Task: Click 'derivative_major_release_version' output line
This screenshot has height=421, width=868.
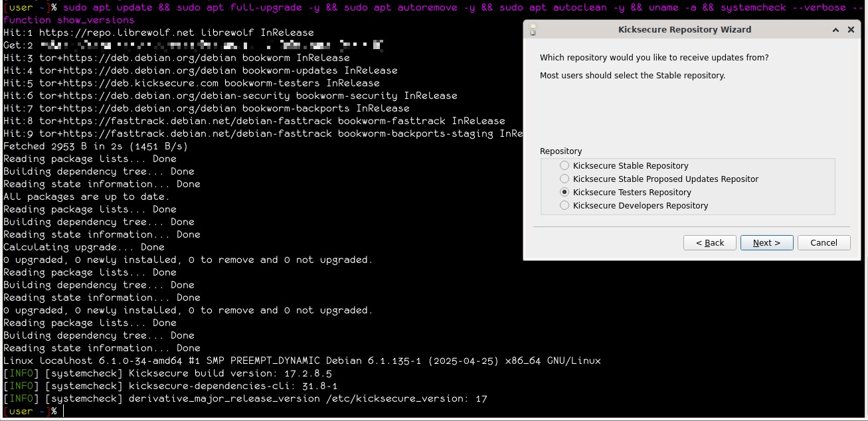Action: click(x=245, y=399)
